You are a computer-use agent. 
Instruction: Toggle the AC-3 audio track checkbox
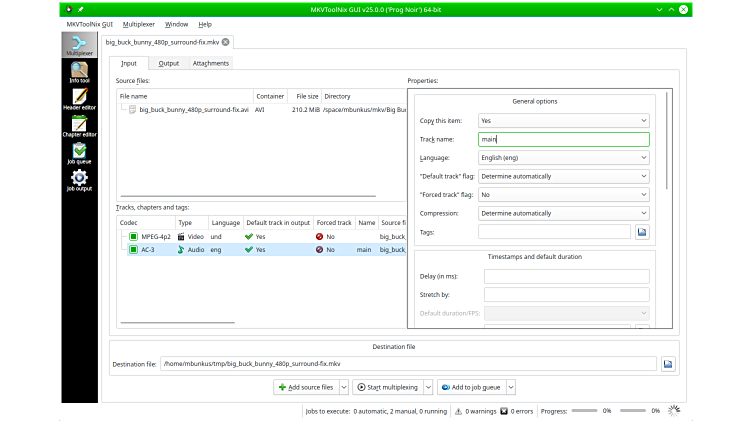pyautogui.click(x=132, y=249)
